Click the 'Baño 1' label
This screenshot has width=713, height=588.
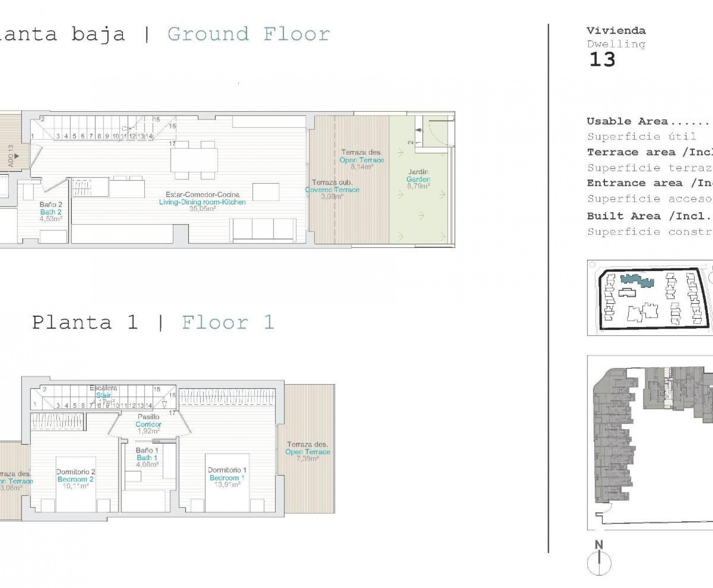point(147,451)
